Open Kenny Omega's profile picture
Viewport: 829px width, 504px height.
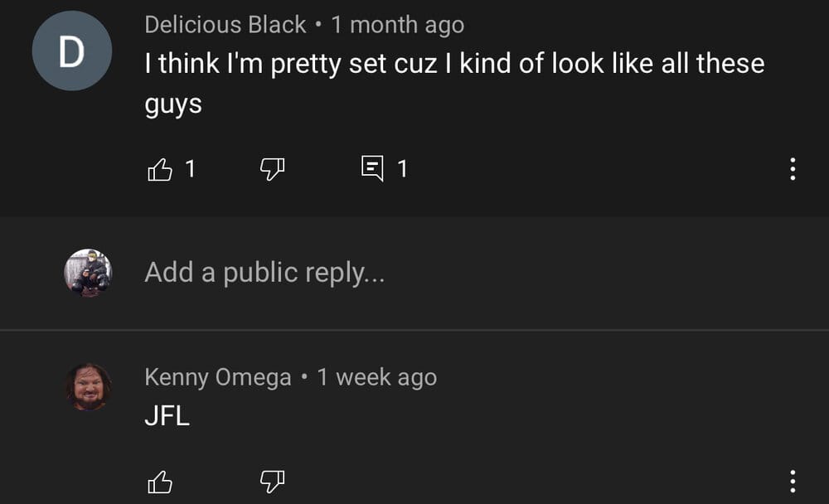[88, 386]
